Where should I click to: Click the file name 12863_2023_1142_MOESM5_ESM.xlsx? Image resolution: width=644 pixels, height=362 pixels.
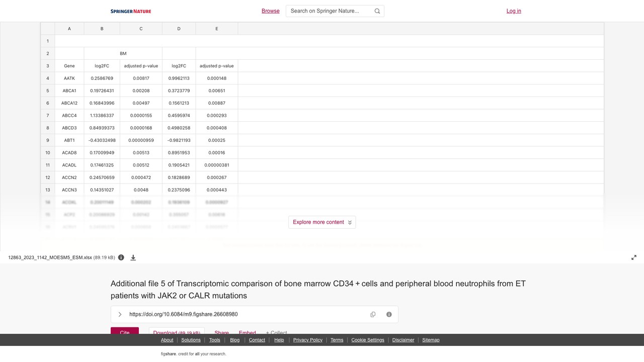(x=50, y=257)
